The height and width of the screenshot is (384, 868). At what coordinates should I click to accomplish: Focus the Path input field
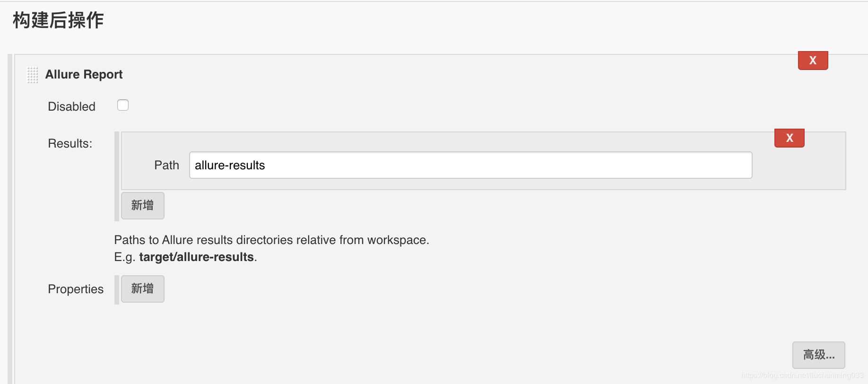coord(470,165)
